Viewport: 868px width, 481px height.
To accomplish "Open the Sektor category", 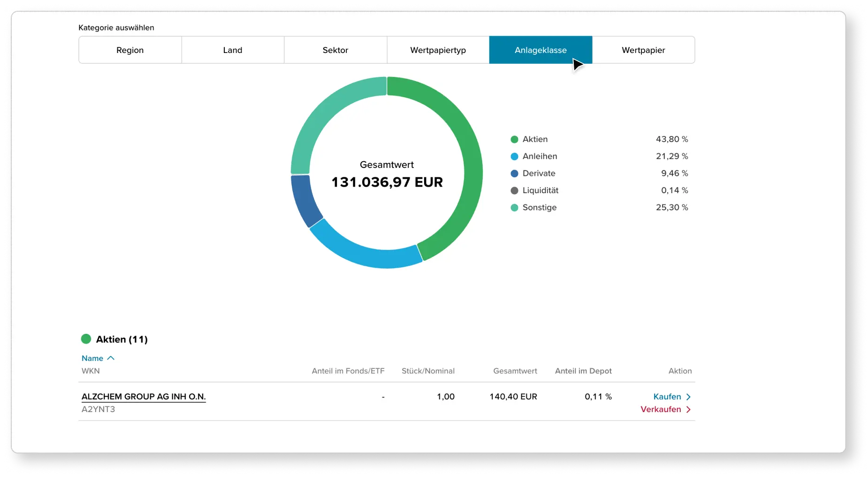I will (x=335, y=50).
